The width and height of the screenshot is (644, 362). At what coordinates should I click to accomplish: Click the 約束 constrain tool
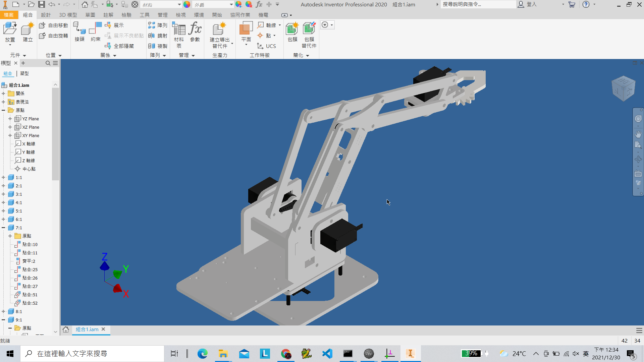point(96,32)
